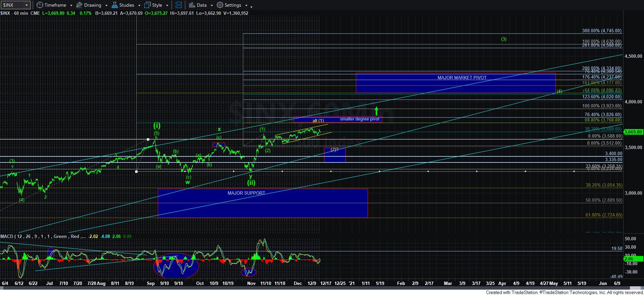This screenshot has width=644, height=295.
Task: Click the 19.50 MACD level label
Action: pos(616,248)
